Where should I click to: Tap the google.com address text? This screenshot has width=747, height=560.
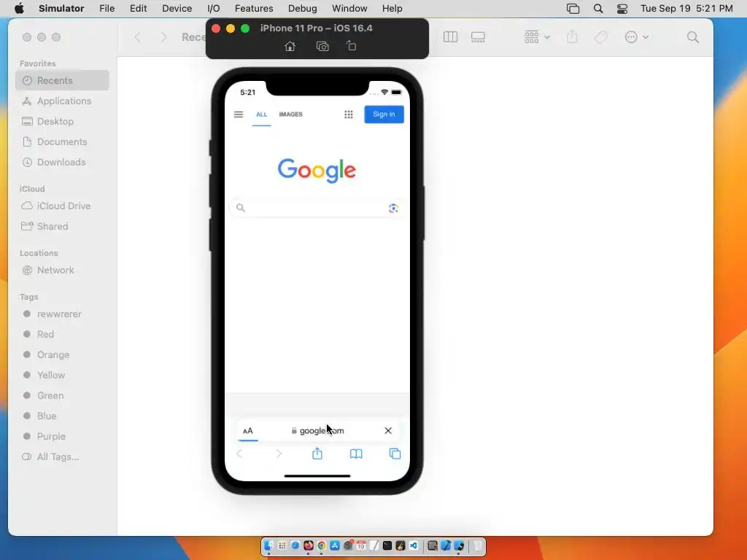coord(322,431)
